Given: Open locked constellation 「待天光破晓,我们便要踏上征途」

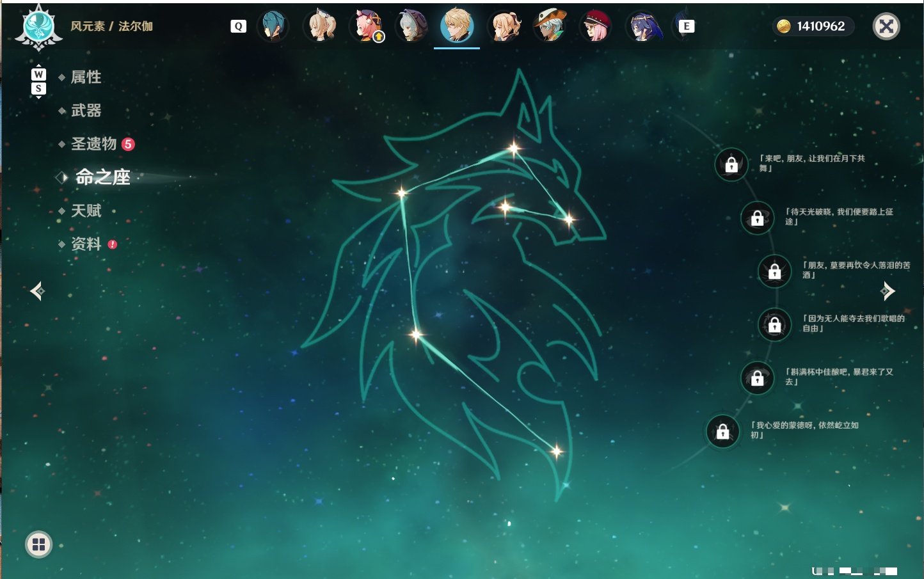Looking at the screenshot, I should 757,218.
